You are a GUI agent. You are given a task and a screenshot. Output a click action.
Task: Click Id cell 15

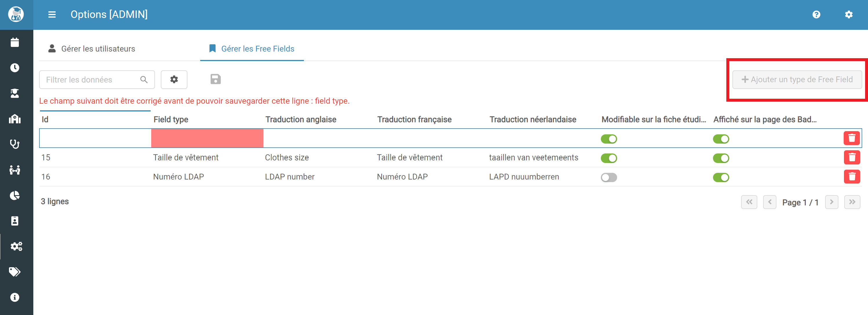click(95, 157)
